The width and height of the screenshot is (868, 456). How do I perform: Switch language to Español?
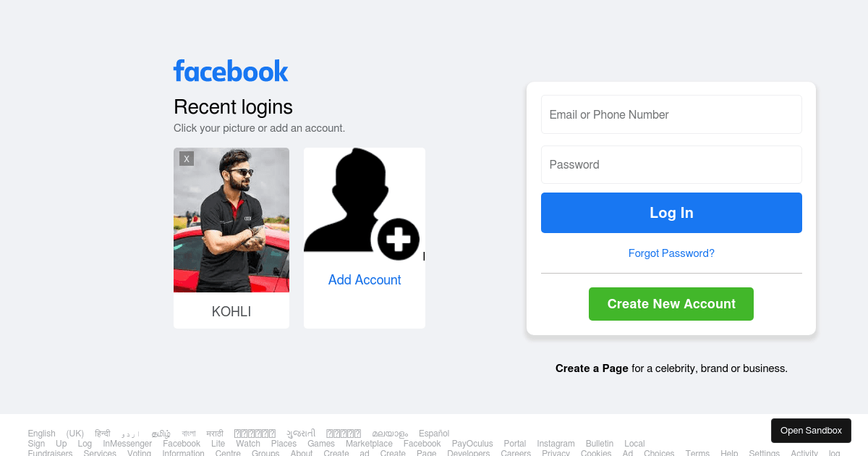[x=434, y=434]
